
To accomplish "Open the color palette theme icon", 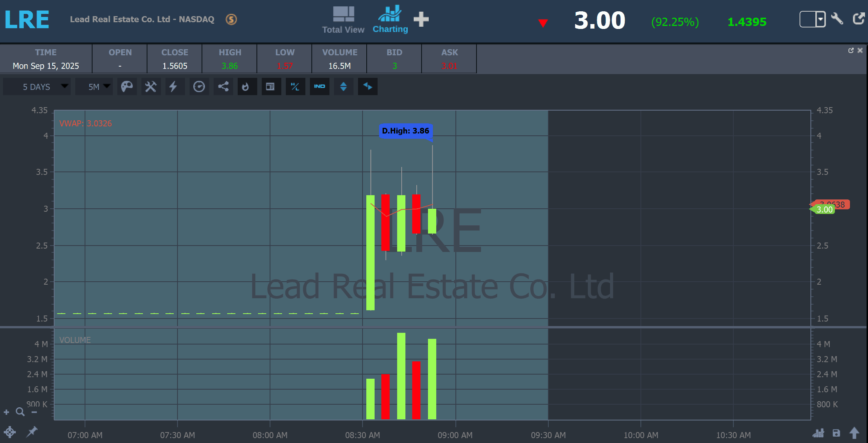I will click(x=127, y=87).
